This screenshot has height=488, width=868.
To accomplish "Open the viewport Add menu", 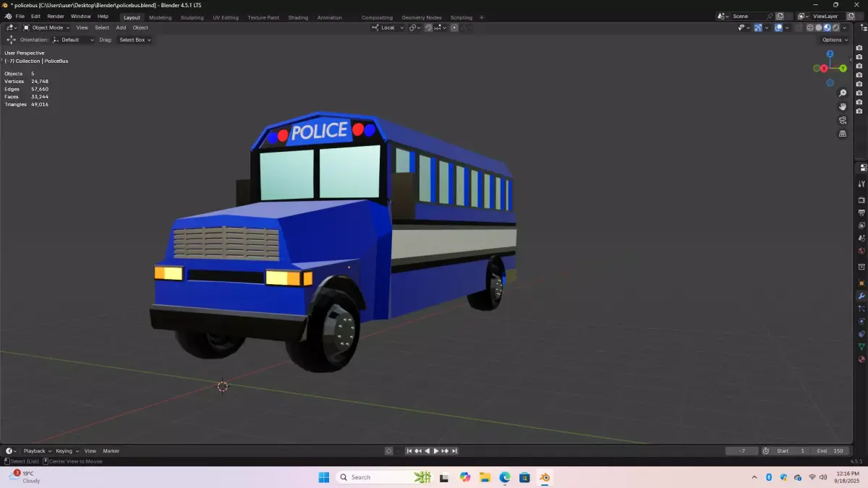I will tap(121, 27).
